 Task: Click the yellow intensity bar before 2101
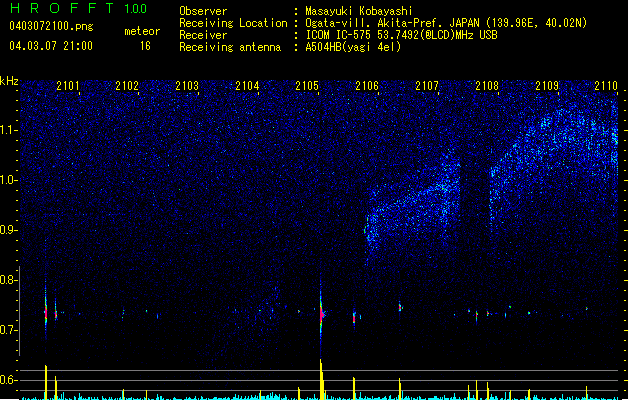[x=46, y=382]
